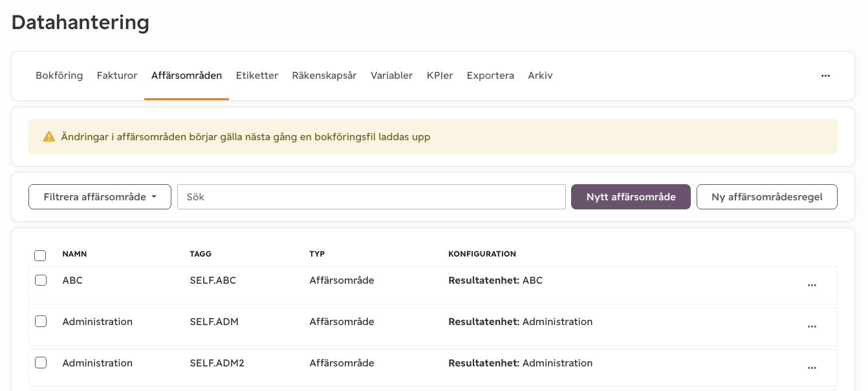868x391 pixels.
Task: Click the TAGG column header
Action: click(201, 254)
